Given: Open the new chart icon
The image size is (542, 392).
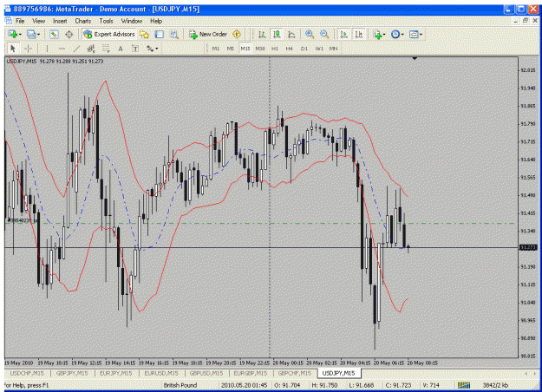Looking at the screenshot, I should click(x=13, y=34).
